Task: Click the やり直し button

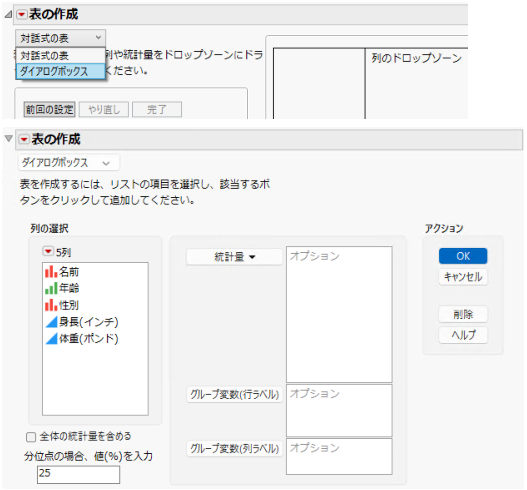Action: tap(104, 110)
